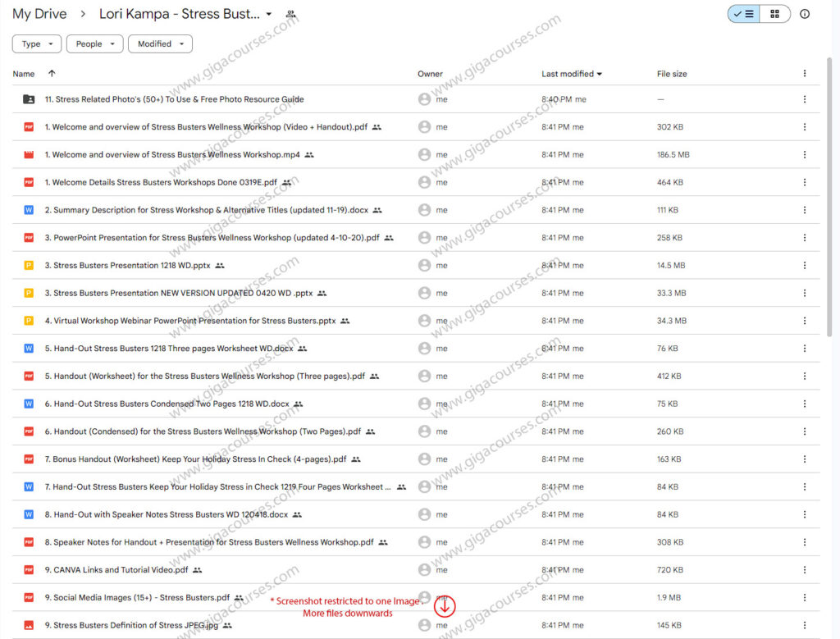Viewport: 840px width, 639px height.
Task: Click the image icon of Definition of Stress JPEG
Action: pos(29,625)
